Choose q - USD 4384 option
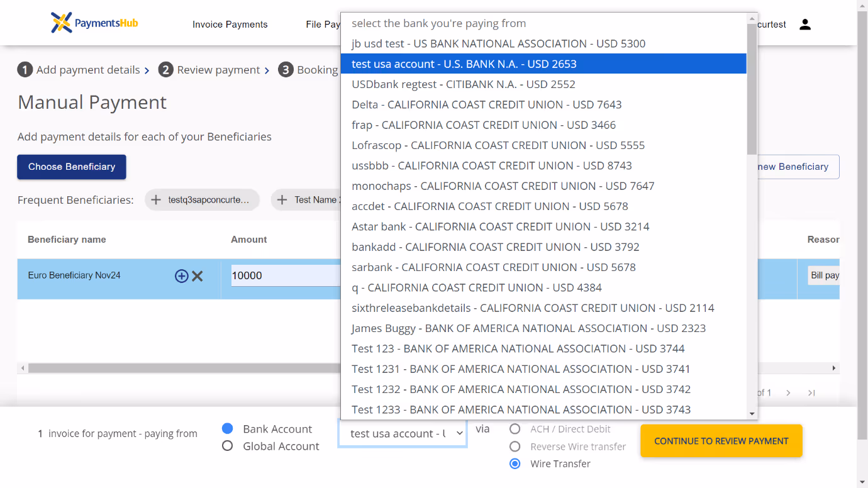Screen dimensions: 868x488 tap(543, 287)
